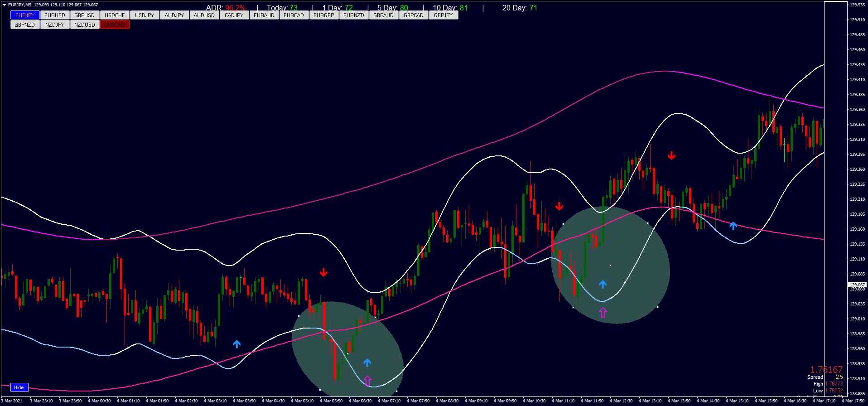Select magenta outlined arrow in right ellipse

603,312
